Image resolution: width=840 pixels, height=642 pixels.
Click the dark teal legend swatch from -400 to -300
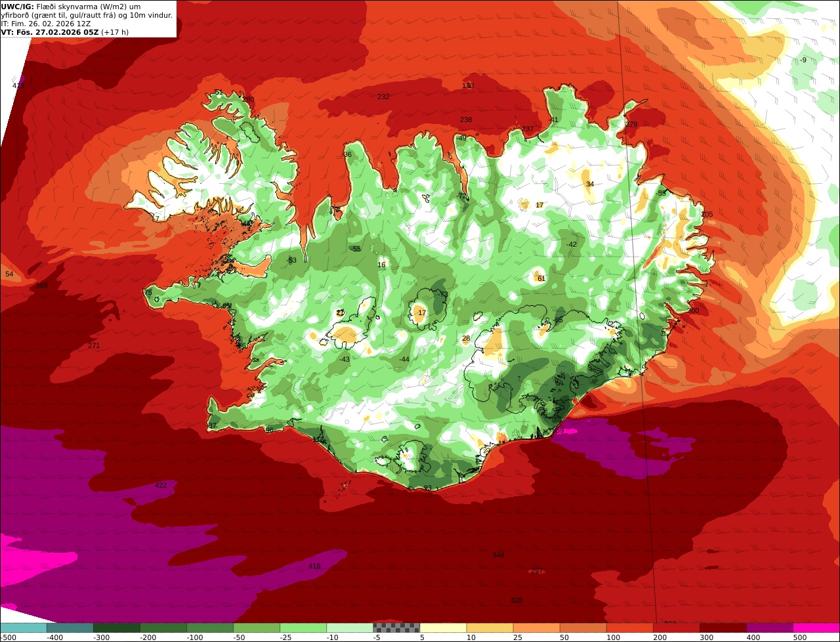pos(70,628)
